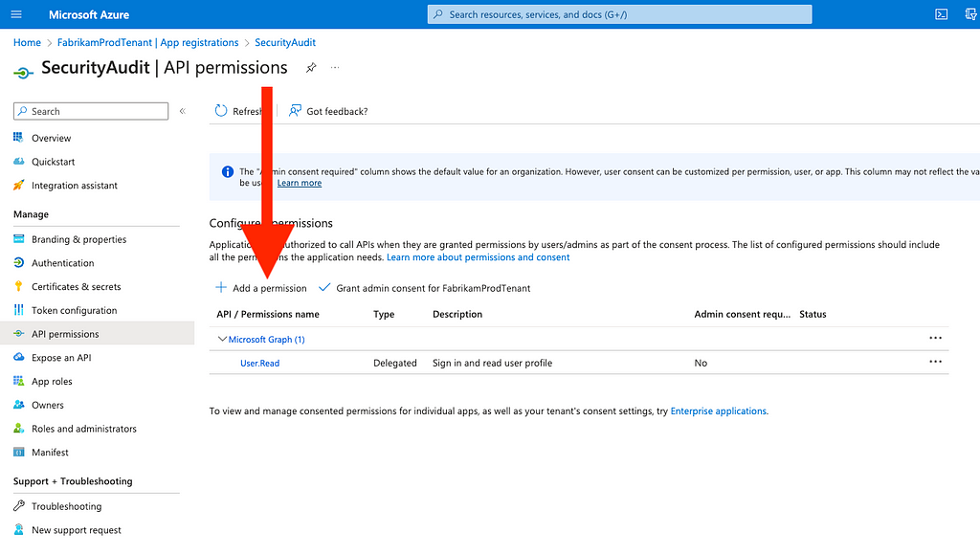The image size is (980, 555).
Task: Pin the SecurityAudit page
Action: tap(311, 68)
